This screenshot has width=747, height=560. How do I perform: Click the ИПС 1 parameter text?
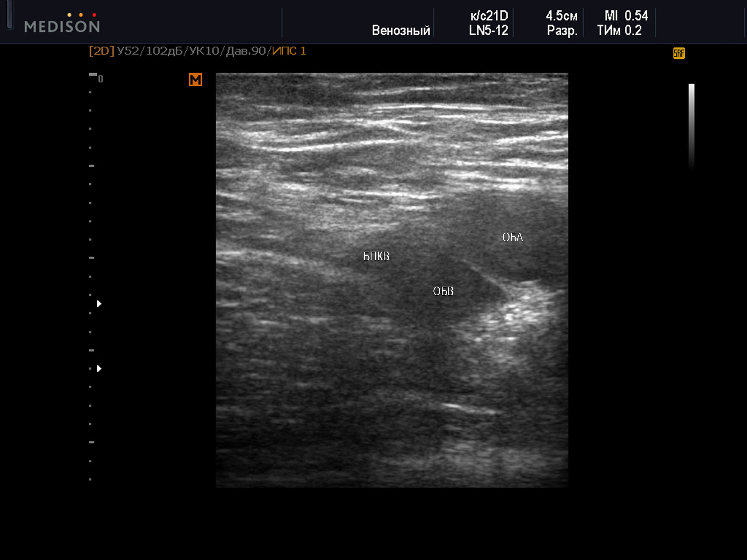click(289, 51)
